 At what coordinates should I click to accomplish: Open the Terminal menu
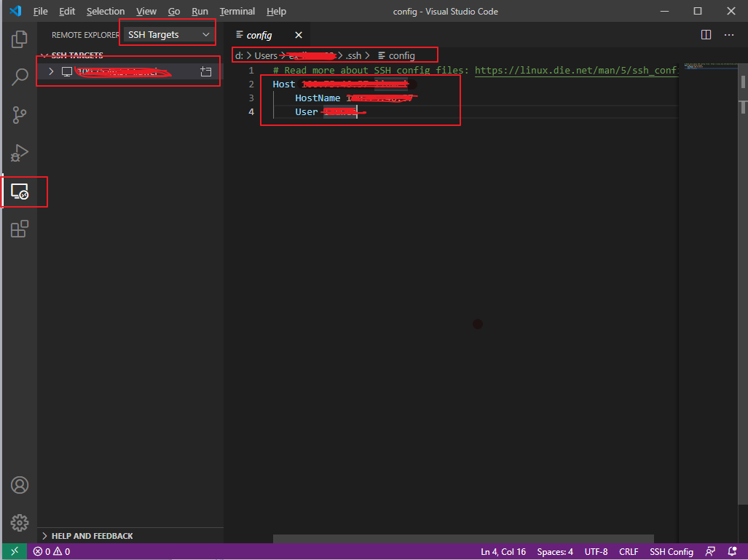(x=237, y=11)
